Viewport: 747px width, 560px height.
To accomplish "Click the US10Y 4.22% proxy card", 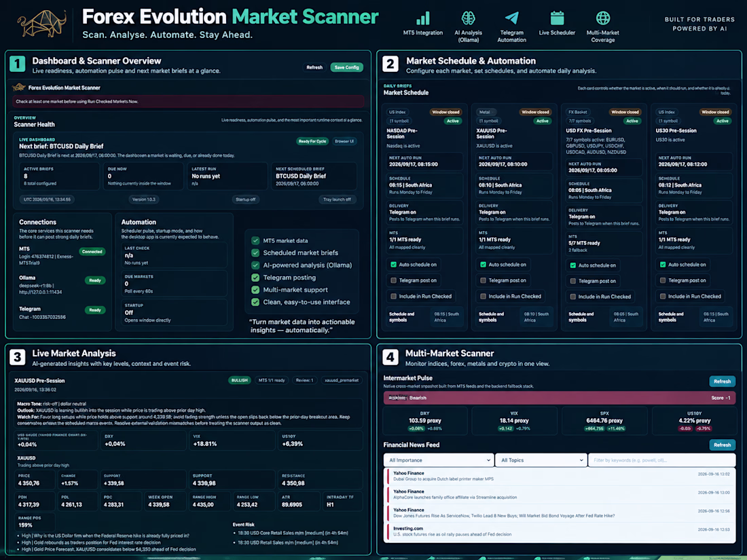I will point(694,421).
